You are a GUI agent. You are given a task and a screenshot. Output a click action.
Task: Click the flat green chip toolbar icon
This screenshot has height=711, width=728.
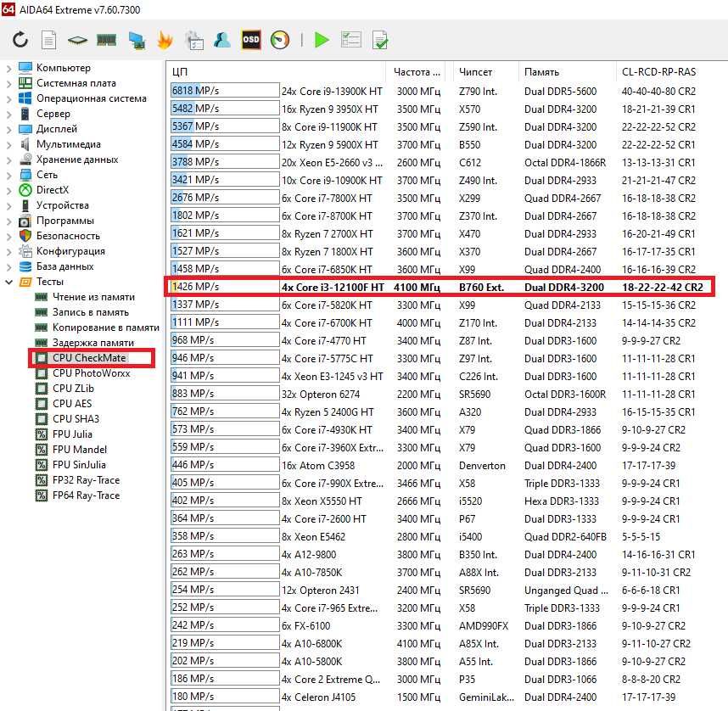[x=77, y=41]
